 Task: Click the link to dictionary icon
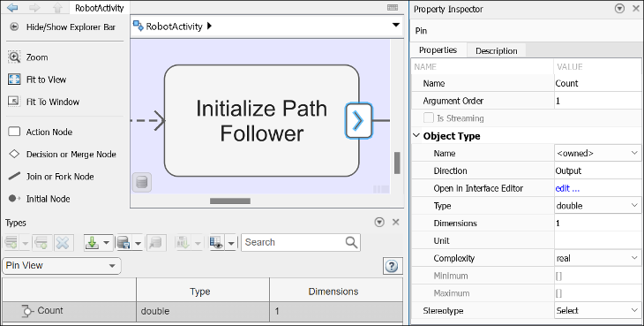[x=156, y=243]
